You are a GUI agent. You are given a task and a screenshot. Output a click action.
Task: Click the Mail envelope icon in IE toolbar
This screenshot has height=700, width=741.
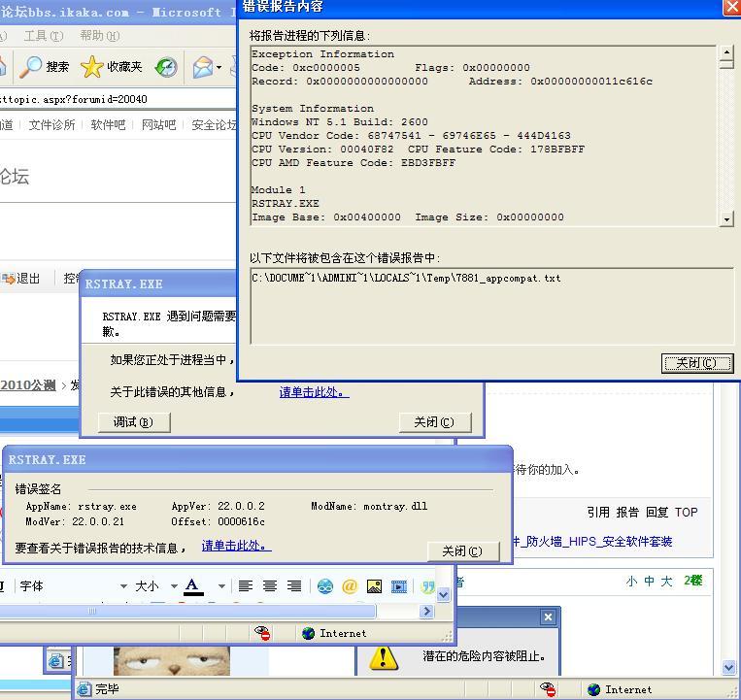click(203, 67)
